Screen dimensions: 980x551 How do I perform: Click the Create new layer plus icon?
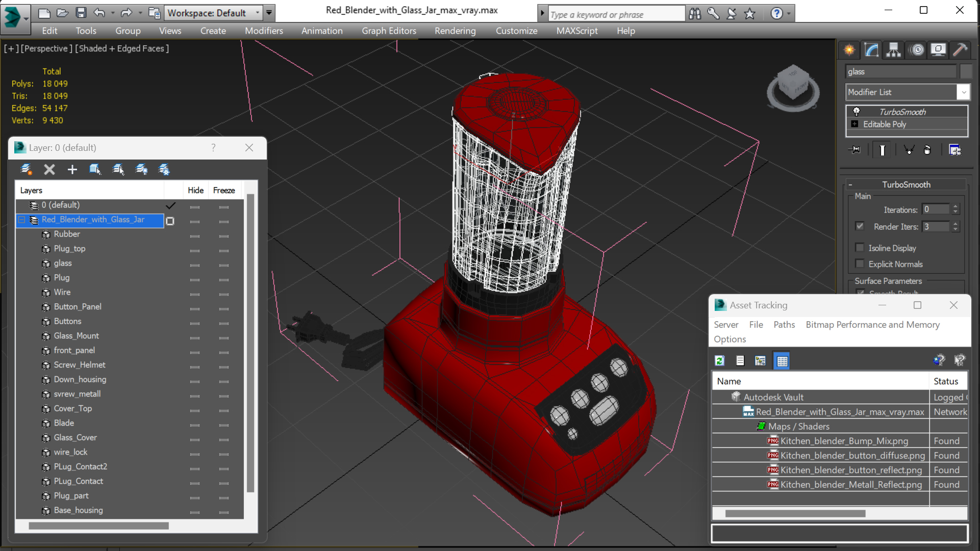pos(72,170)
